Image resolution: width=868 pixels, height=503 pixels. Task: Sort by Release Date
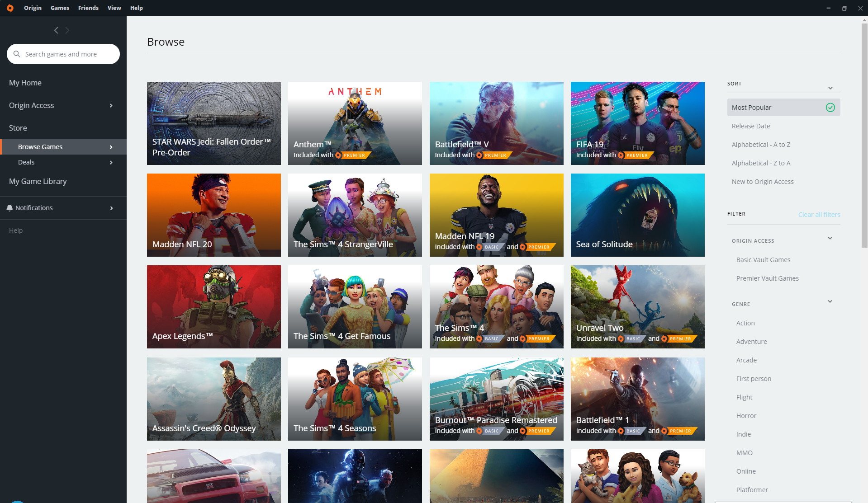point(750,126)
